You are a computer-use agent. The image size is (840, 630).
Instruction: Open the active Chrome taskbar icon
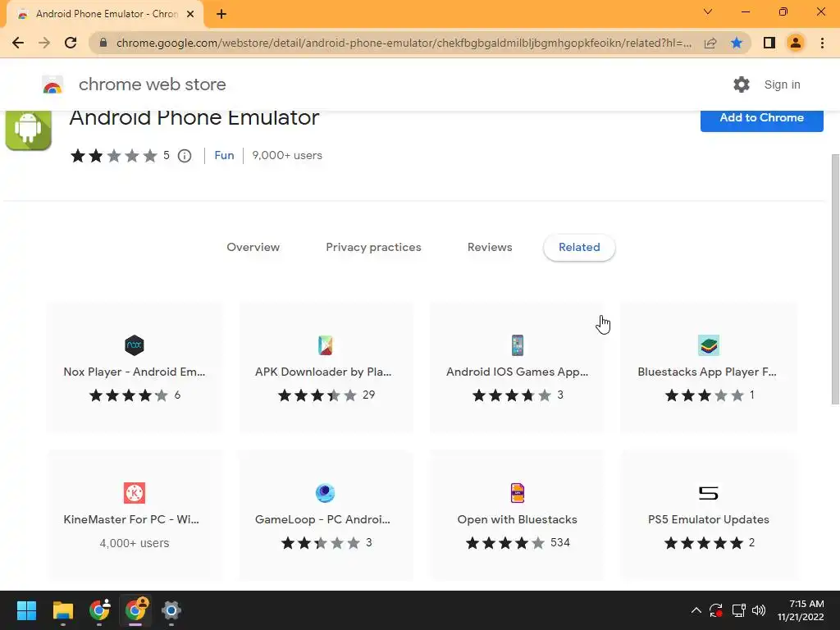click(135, 610)
